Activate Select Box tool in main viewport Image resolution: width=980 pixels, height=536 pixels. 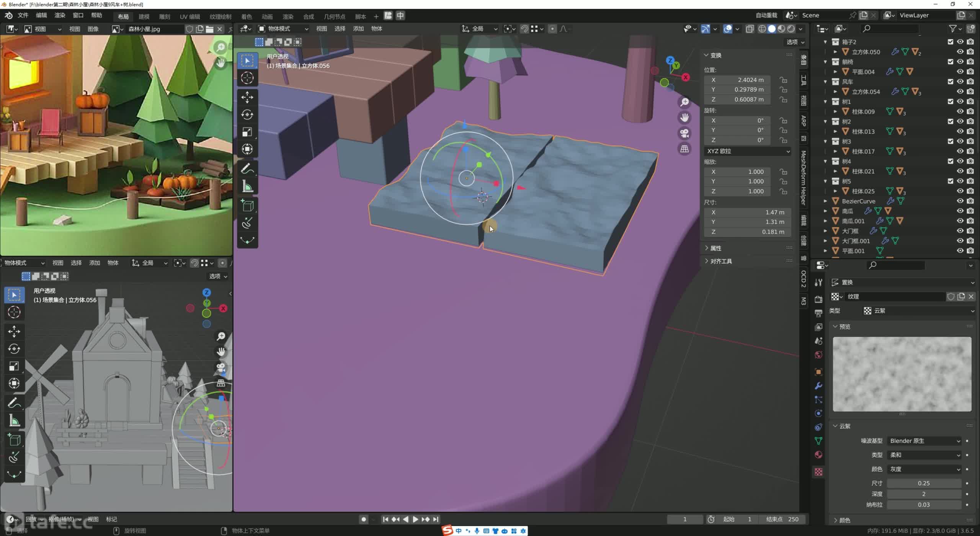pos(247,60)
